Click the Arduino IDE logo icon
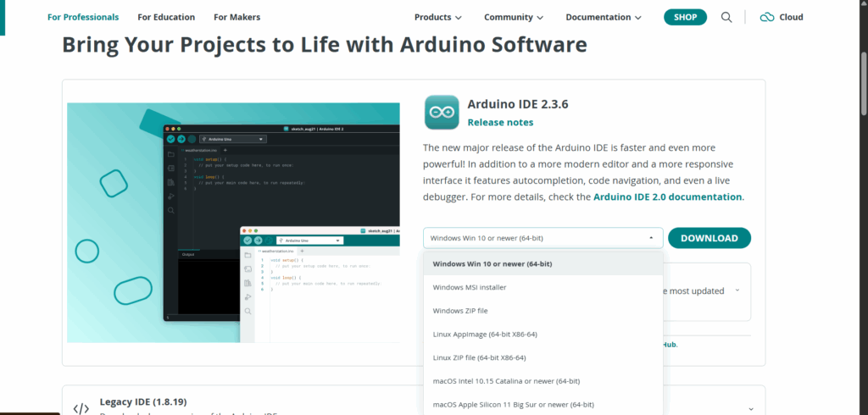Image resolution: width=868 pixels, height=415 pixels. coord(442,113)
